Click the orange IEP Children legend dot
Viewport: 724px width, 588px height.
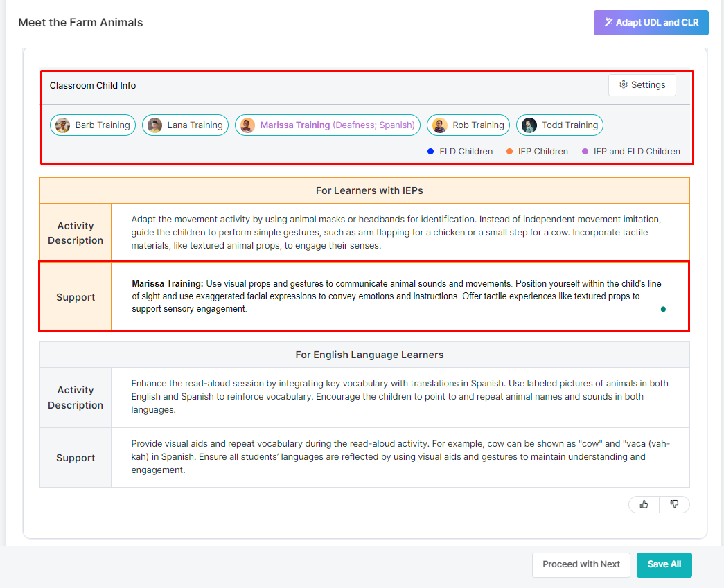(x=509, y=152)
